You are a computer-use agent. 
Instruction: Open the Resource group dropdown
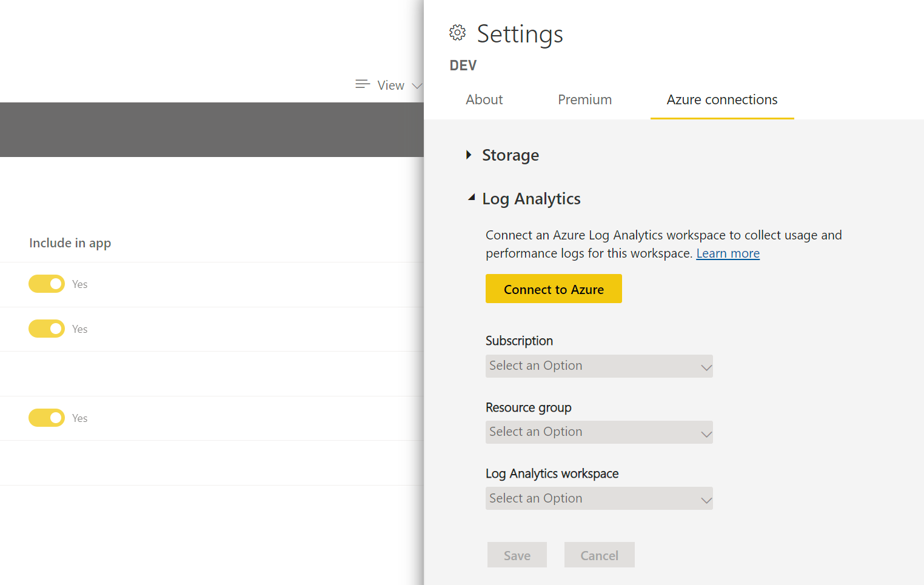point(599,432)
